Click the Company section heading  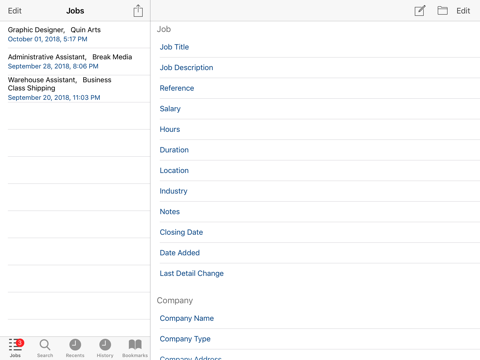(x=175, y=301)
